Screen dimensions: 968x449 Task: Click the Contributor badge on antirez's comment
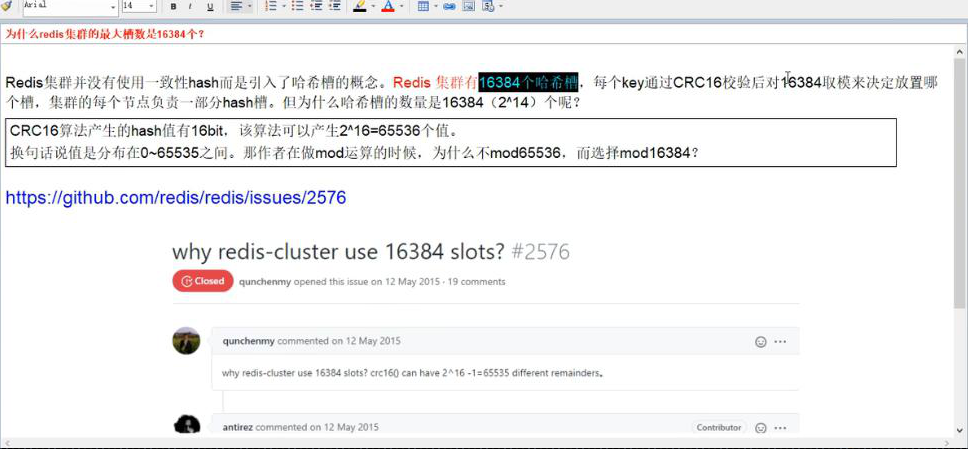(719, 427)
